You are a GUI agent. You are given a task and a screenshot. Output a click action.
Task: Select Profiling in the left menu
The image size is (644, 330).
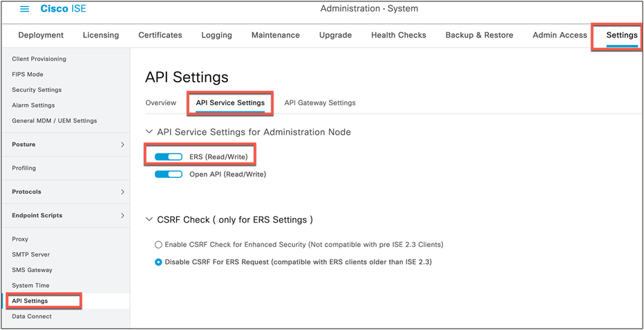pyautogui.click(x=23, y=168)
